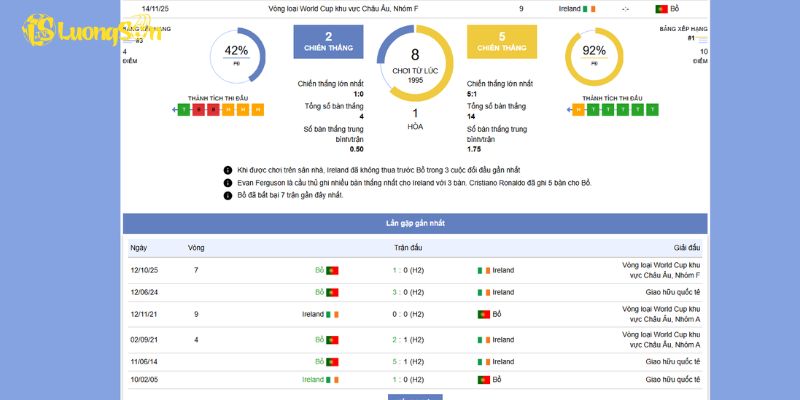Open the 0 : 0 (H2) match score
This screenshot has width=800, height=400.
click(x=407, y=314)
